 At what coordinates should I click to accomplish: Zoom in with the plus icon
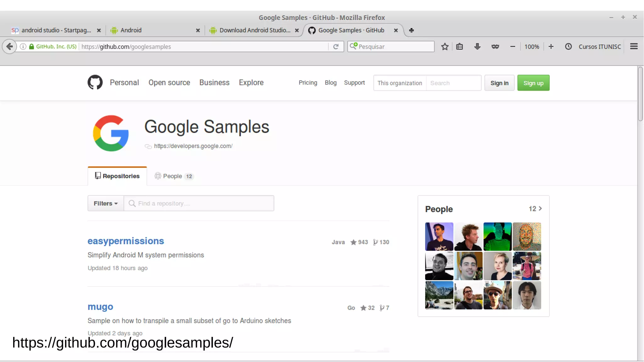coord(551,47)
